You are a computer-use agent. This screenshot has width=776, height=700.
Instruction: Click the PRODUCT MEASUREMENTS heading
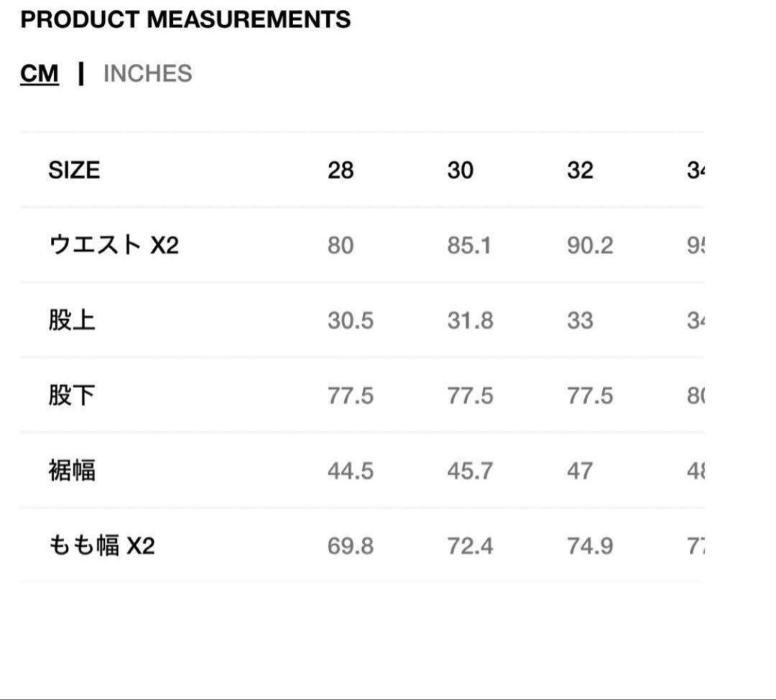pos(185,20)
